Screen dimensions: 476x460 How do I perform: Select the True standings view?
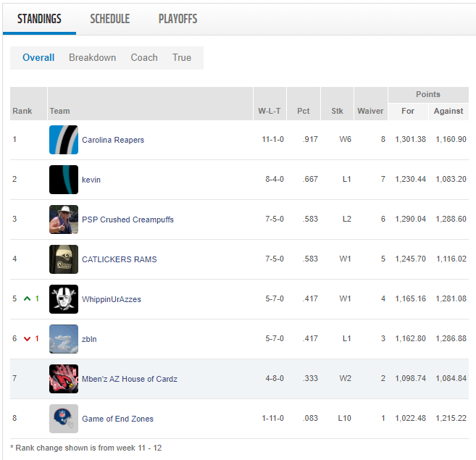pyautogui.click(x=182, y=58)
